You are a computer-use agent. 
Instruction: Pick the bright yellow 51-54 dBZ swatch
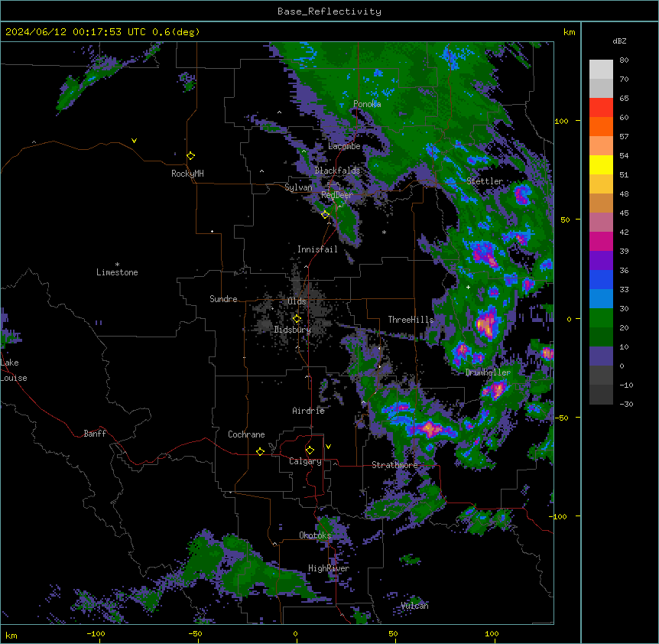[x=601, y=164]
